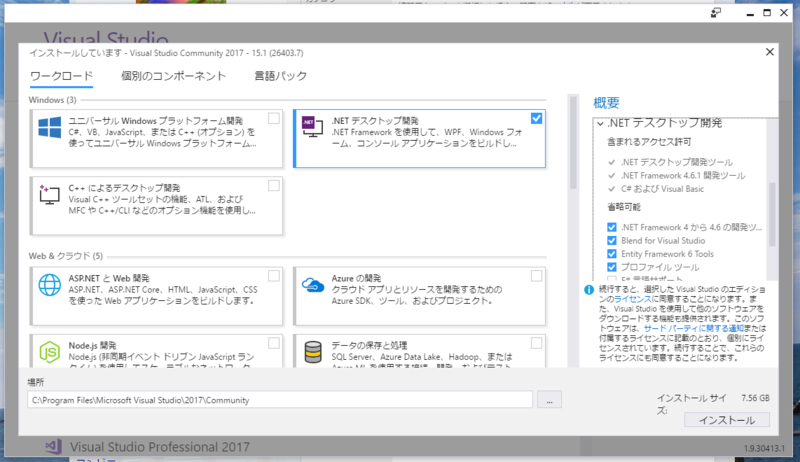
Task: Click the data storage database cylinder icon
Action: point(313,352)
